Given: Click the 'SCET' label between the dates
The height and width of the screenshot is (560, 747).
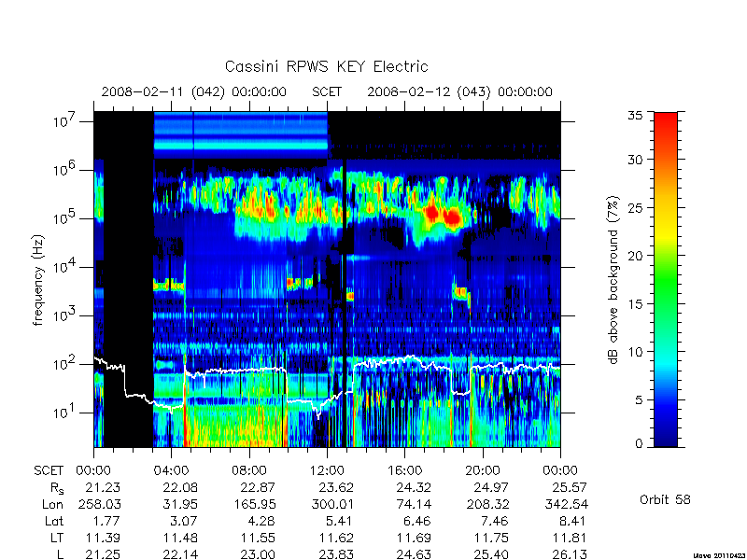Looking at the screenshot, I should click(327, 91).
